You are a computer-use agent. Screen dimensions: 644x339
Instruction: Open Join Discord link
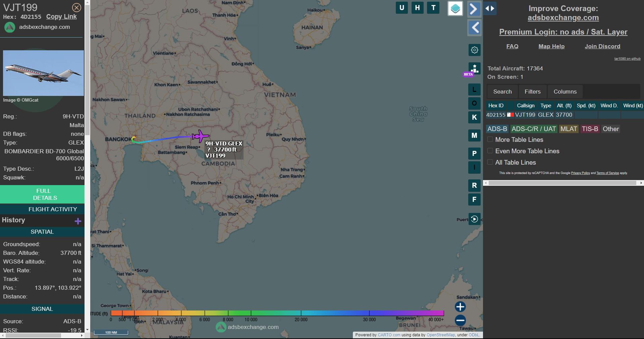(602, 46)
